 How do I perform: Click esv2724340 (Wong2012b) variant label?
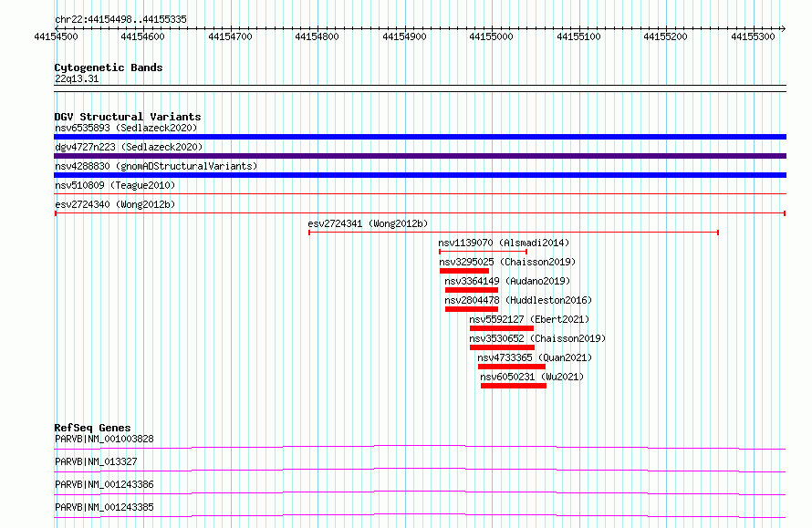(115, 204)
